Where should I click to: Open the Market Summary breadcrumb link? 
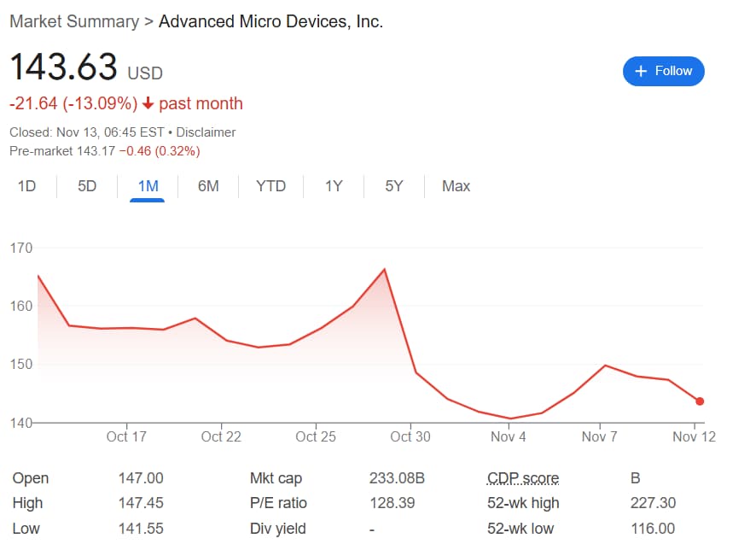click(x=74, y=21)
